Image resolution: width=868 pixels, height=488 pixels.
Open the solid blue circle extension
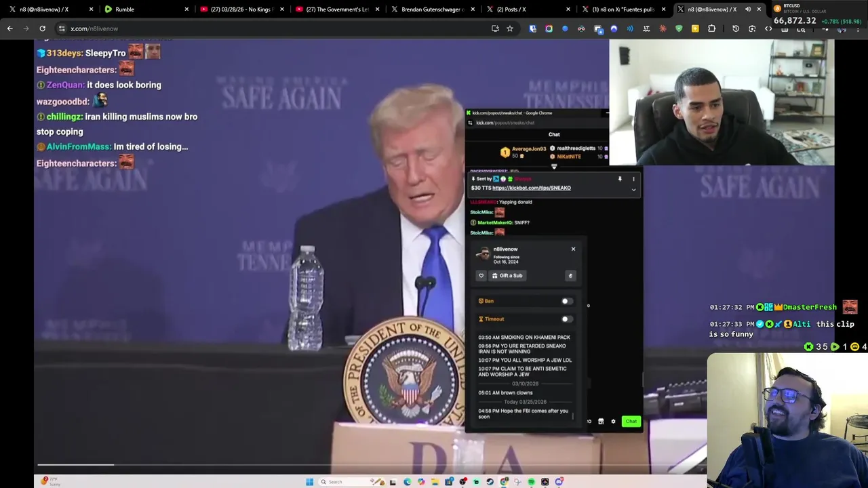(565, 28)
